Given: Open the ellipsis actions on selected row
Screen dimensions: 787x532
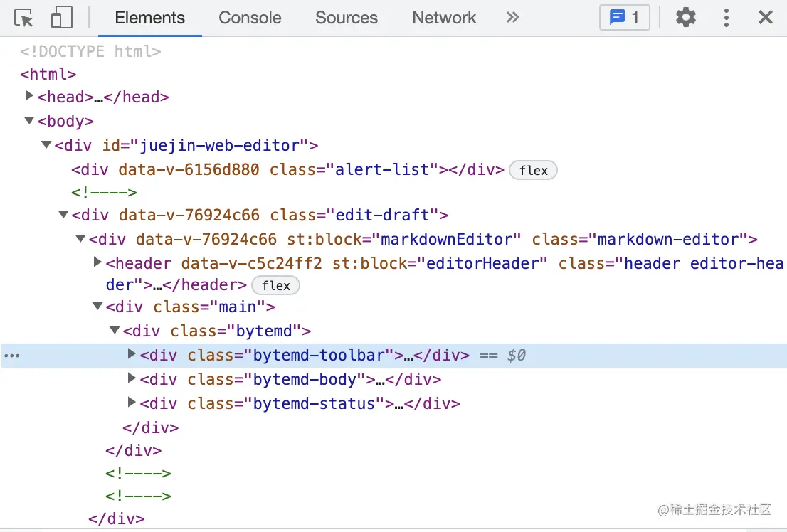Looking at the screenshot, I should (12, 356).
